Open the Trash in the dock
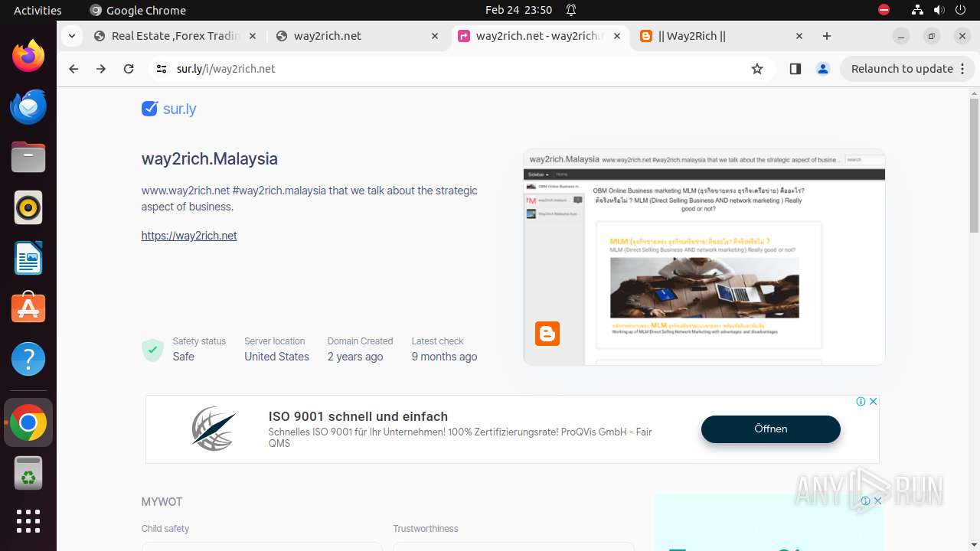The image size is (980, 551). pyautogui.click(x=28, y=473)
